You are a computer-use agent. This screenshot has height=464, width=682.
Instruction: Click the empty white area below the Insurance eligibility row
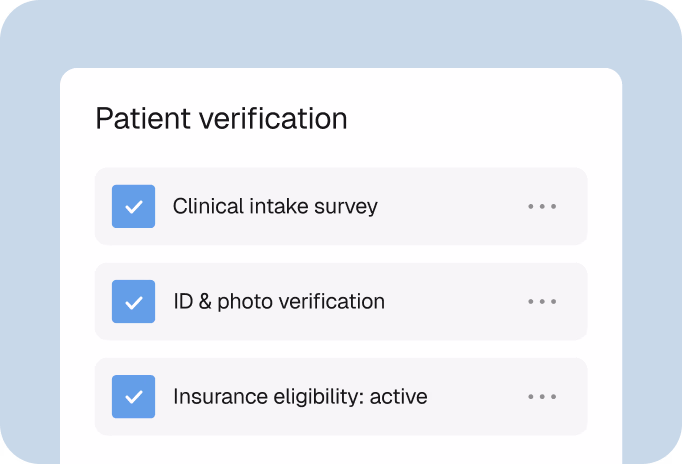click(x=340, y=450)
